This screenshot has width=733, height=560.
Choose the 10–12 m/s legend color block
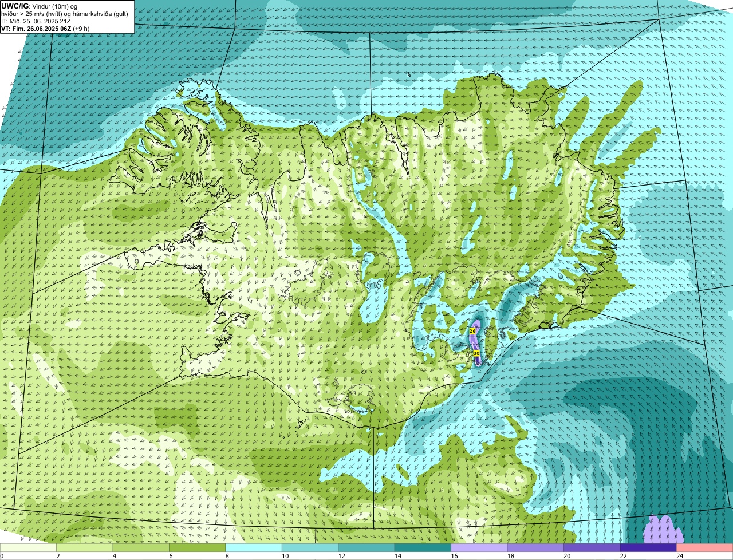pos(310,548)
